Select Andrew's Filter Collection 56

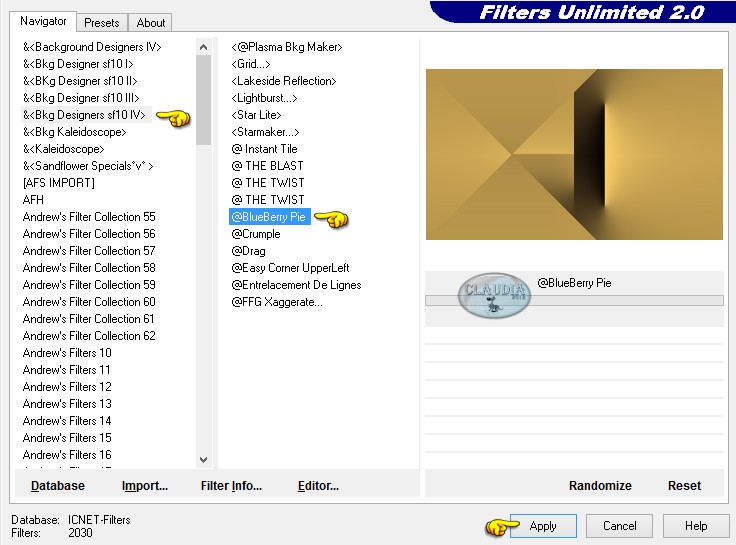click(x=89, y=234)
